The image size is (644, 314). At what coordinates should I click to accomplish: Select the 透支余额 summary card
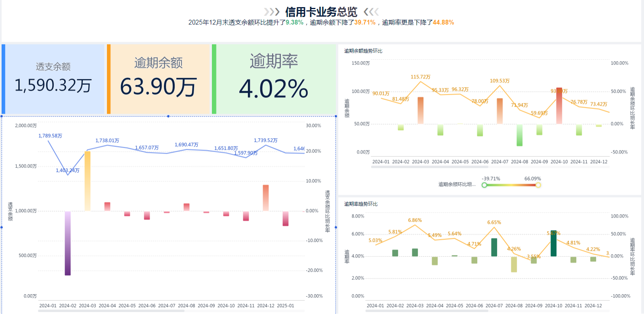coord(53,79)
